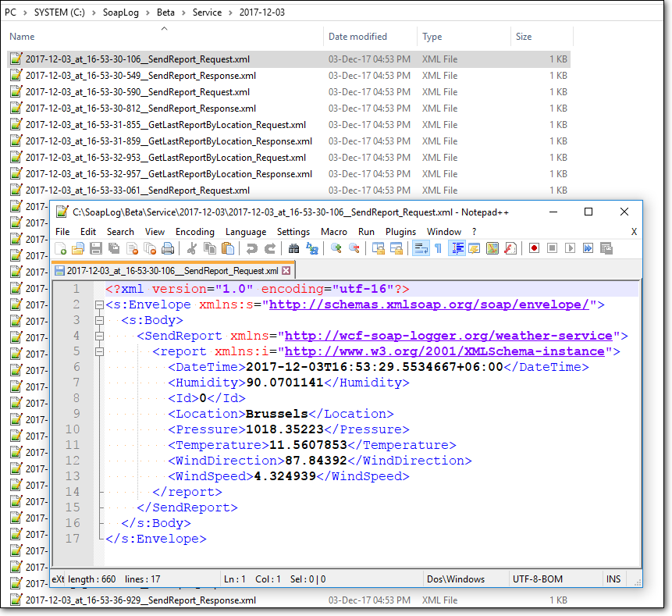The height and width of the screenshot is (616, 672).
Task: Toggle Word wrap in the toolbar
Action: (x=420, y=249)
